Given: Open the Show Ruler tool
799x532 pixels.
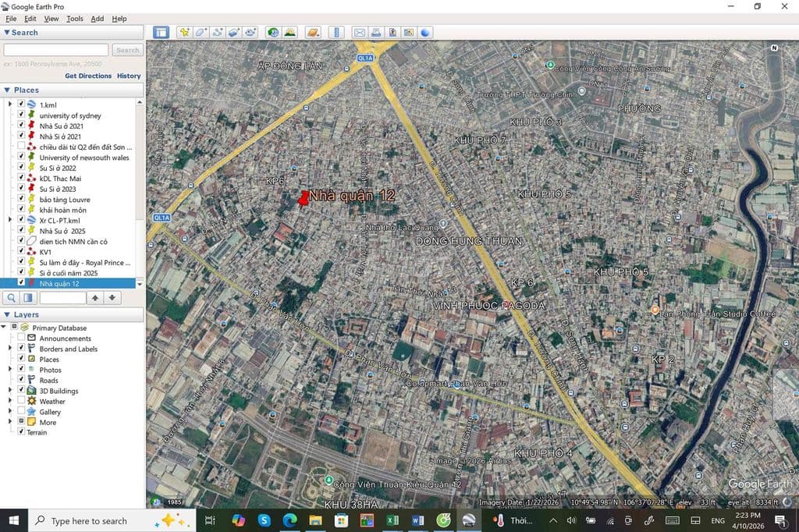Looking at the screenshot, I should [x=337, y=33].
